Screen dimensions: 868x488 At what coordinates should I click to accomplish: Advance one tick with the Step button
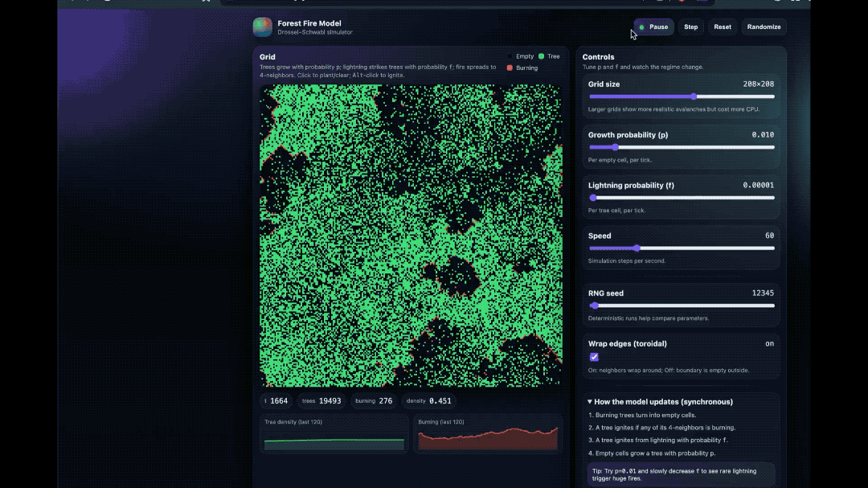pos(690,27)
